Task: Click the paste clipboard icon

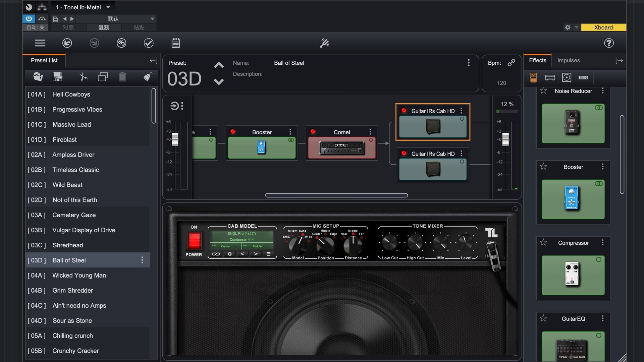Action: [x=122, y=77]
